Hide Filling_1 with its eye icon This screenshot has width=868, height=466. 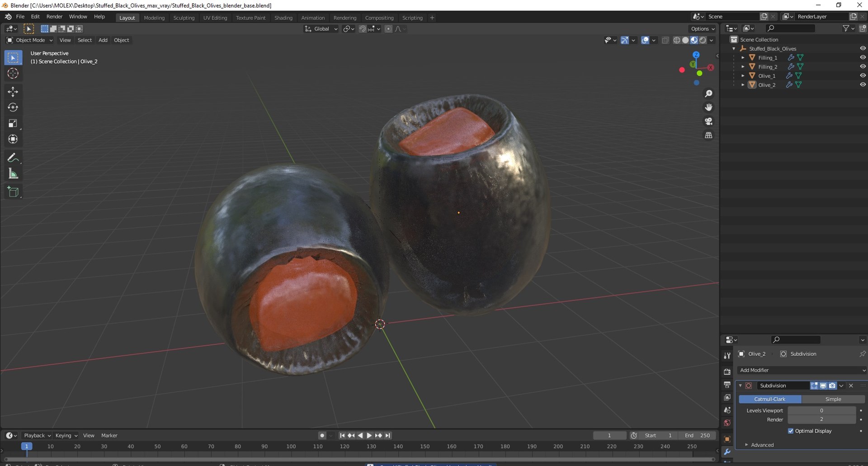tap(863, 58)
